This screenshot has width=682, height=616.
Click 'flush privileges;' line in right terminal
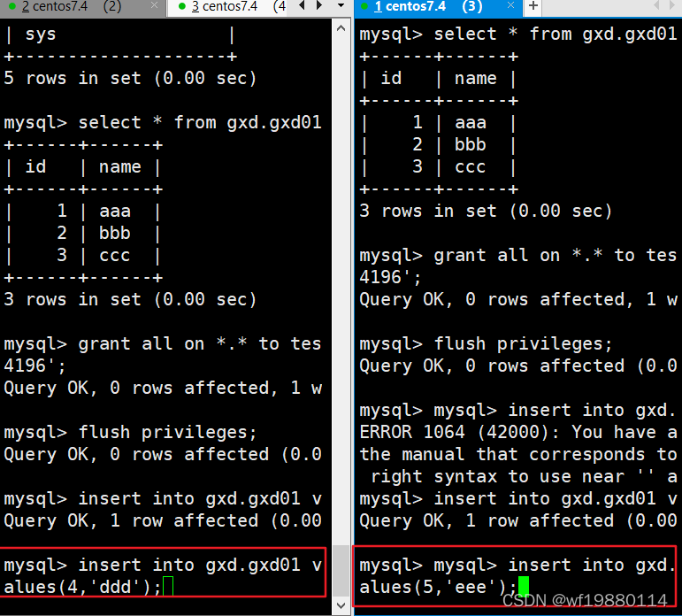(x=486, y=344)
